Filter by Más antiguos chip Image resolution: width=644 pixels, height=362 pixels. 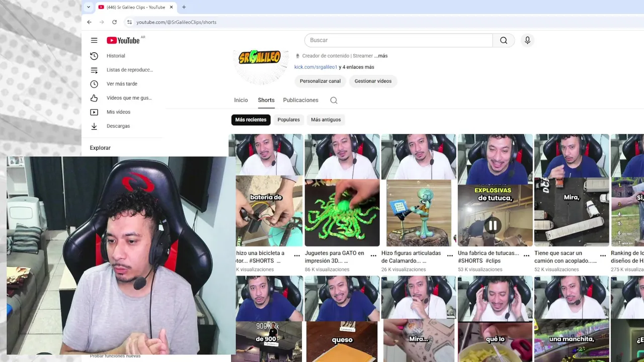pyautogui.click(x=326, y=120)
